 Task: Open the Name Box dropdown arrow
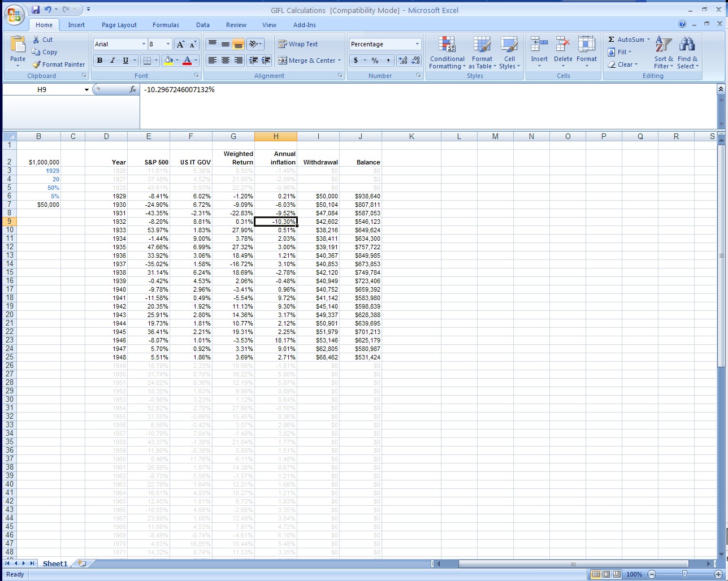(x=86, y=90)
